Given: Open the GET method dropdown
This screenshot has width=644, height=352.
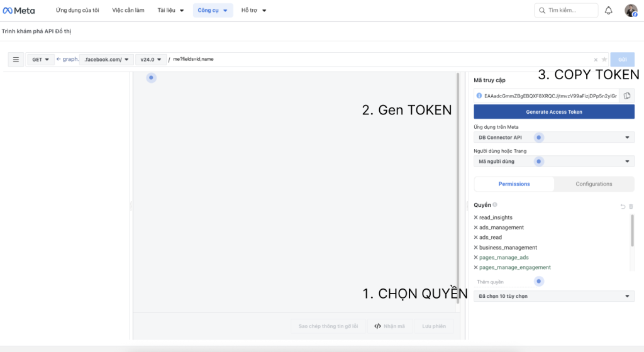Looking at the screenshot, I should [x=41, y=60].
